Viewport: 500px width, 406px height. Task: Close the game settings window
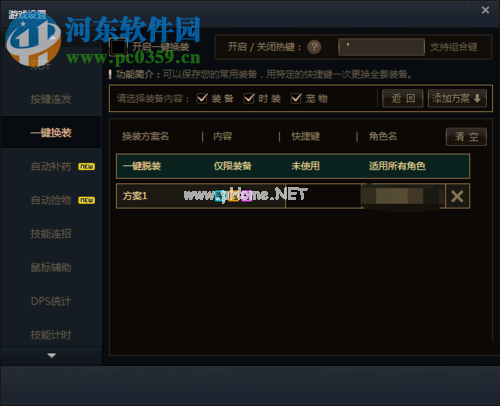point(485,10)
